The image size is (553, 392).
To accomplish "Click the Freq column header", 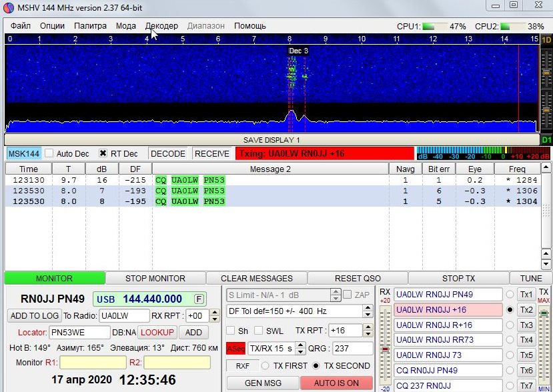I will tap(517, 169).
